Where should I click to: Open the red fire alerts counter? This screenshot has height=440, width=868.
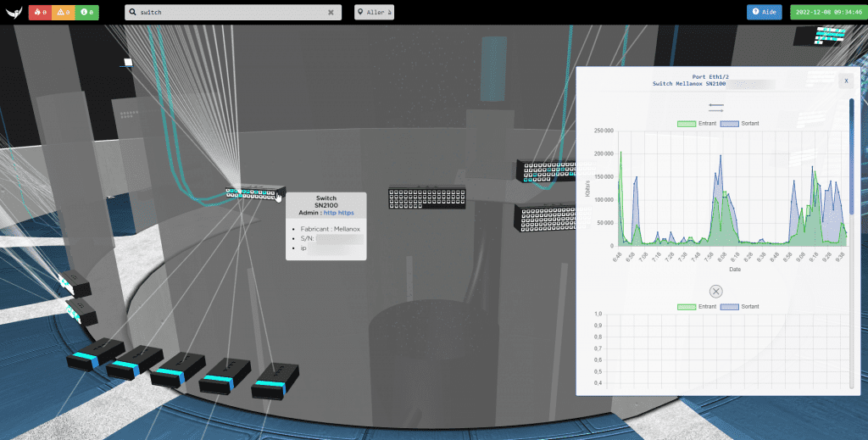tap(40, 12)
